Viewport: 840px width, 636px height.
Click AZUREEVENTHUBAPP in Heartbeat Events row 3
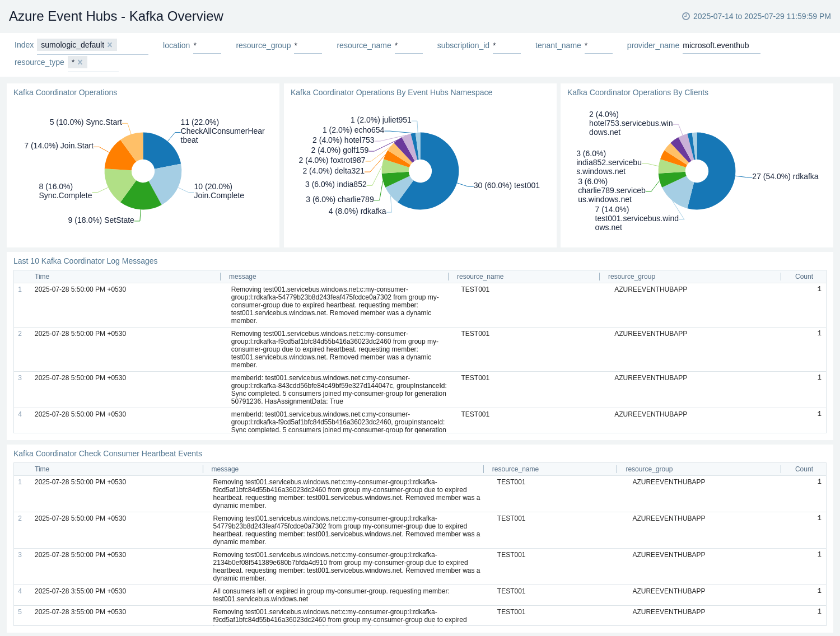[669, 555]
